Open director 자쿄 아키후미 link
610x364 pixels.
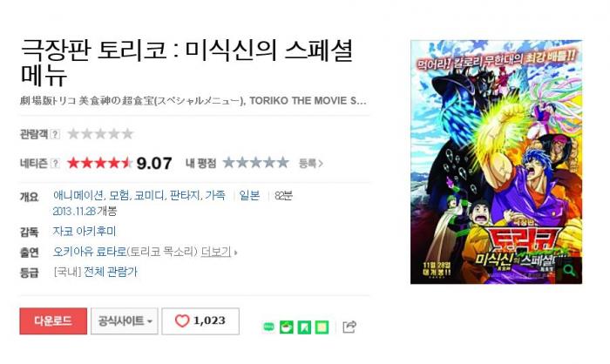[x=85, y=232]
